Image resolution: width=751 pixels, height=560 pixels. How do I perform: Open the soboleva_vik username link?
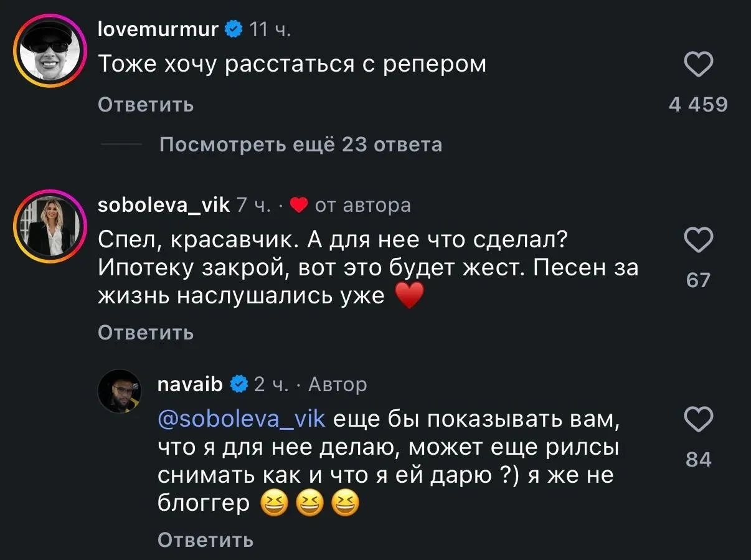pos(164,204)
